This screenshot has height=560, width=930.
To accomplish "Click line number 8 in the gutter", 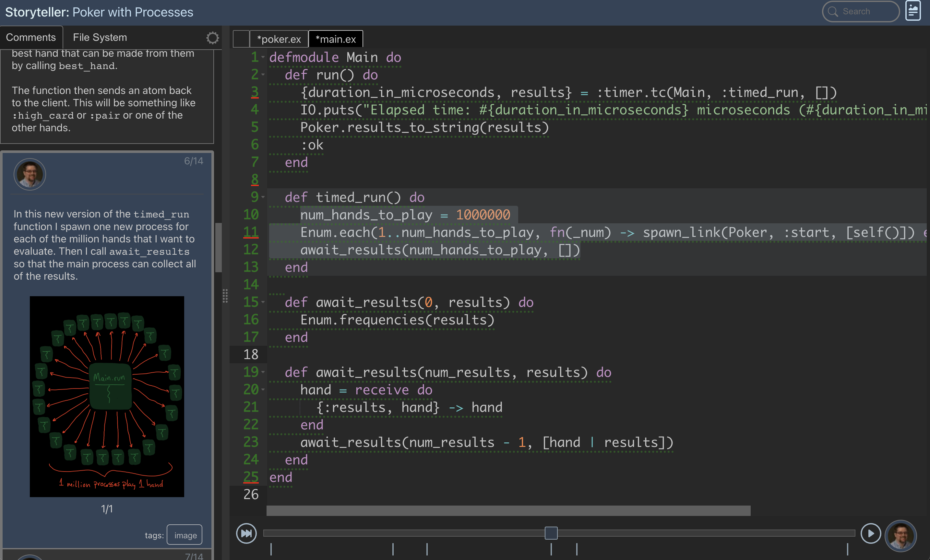I will tap(255, 180).
